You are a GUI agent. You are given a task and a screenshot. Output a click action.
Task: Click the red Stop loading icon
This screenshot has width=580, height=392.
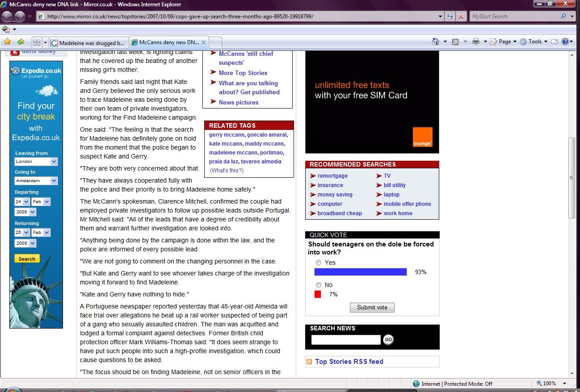pos(461,17)
